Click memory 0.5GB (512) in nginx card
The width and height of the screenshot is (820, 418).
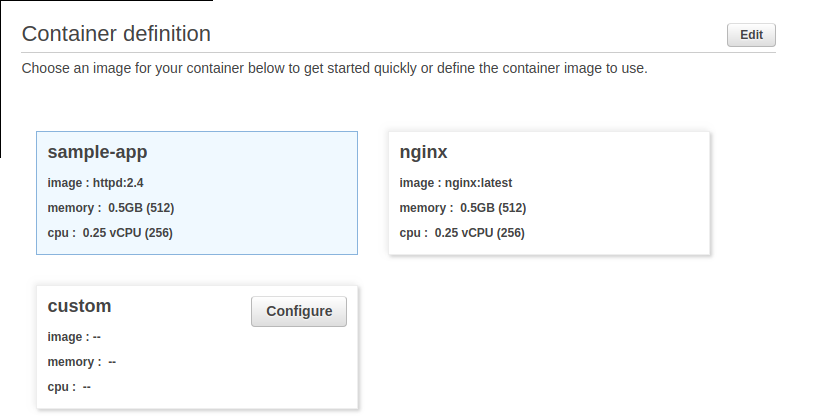click(463, 208)
